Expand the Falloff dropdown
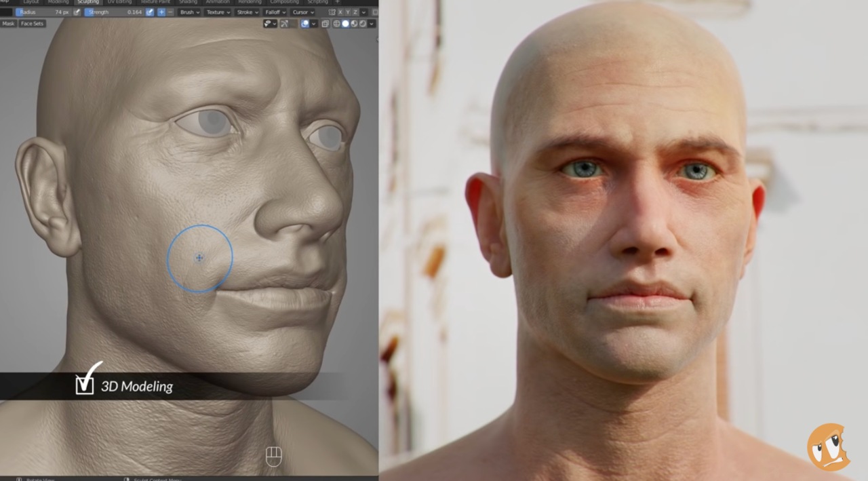Screen dimensions: 868x481 275,12
